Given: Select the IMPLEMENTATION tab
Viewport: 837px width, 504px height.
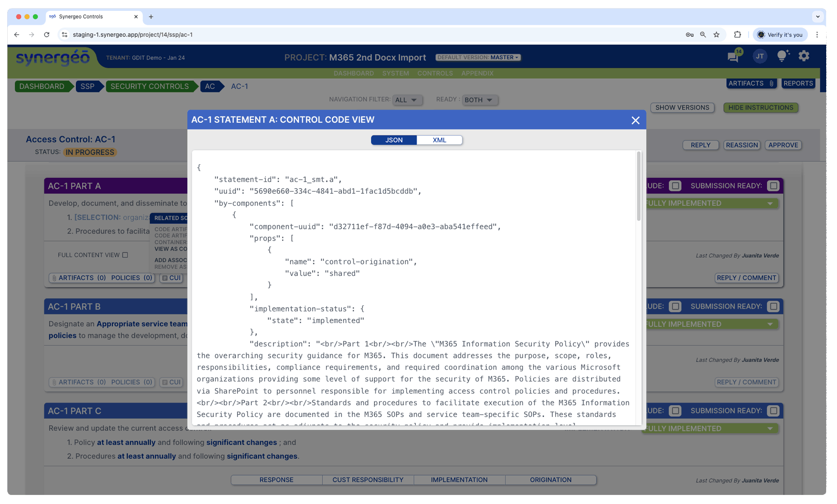Looking at the screenshot, I should coord(459,480).
